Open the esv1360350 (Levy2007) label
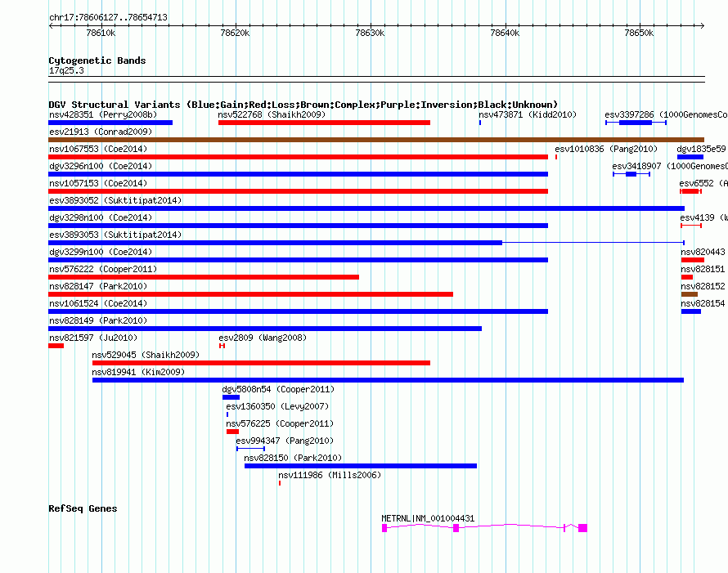This screenshot has width=728, height=573. 277,406
